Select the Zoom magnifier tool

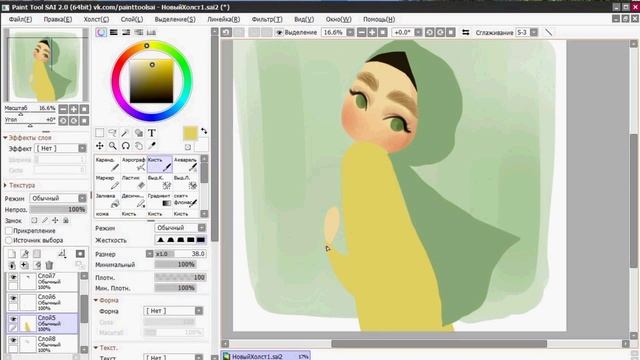pyautogui.click(x=112, y=146)
